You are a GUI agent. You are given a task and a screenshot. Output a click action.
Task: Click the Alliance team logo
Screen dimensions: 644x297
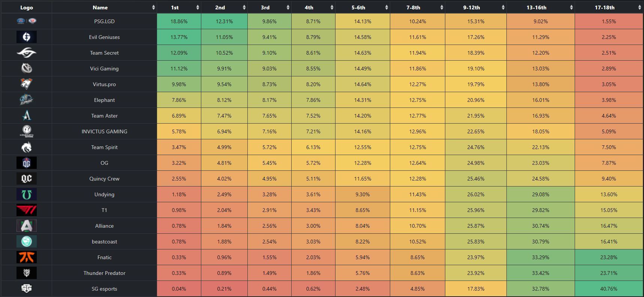(27, 226)
